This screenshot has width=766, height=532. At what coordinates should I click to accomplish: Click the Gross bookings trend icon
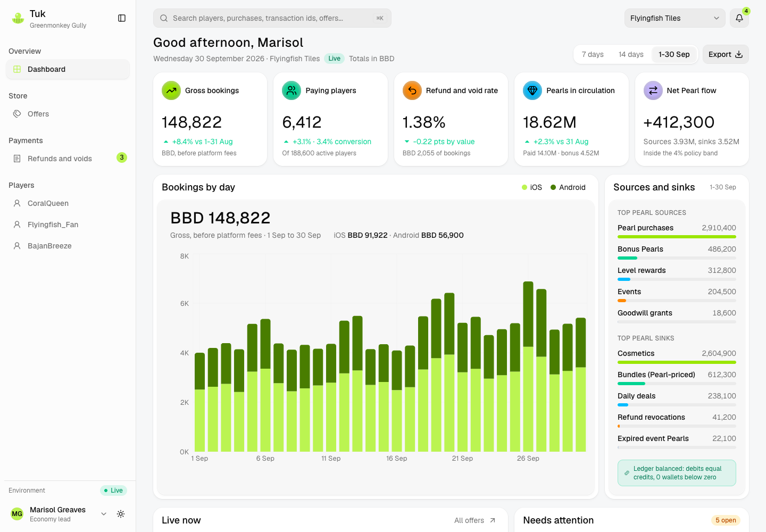coord(171,90)
